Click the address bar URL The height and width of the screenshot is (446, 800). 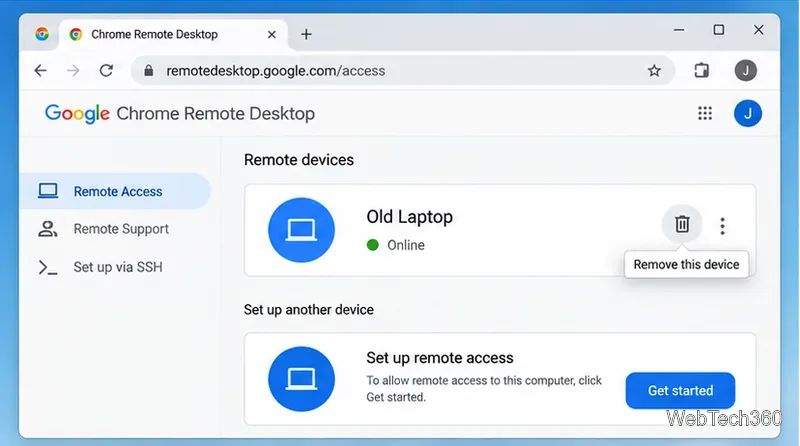[276, 70]
